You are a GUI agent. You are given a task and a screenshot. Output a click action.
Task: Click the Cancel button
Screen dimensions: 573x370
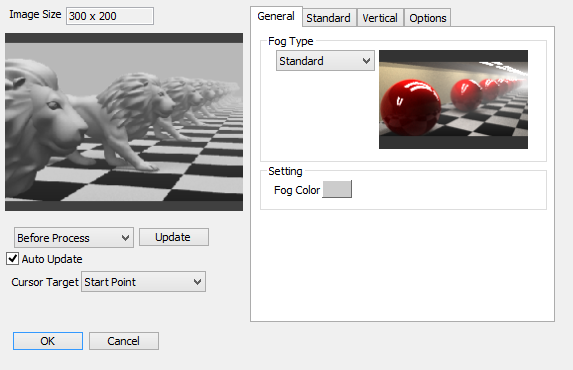tap(124, 341)
